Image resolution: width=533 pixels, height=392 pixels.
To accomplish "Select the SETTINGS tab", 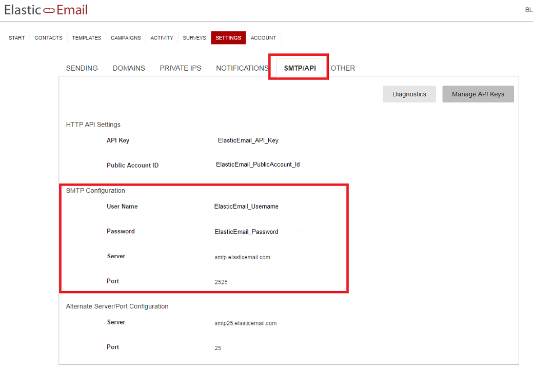I will (x=228, y=37).
